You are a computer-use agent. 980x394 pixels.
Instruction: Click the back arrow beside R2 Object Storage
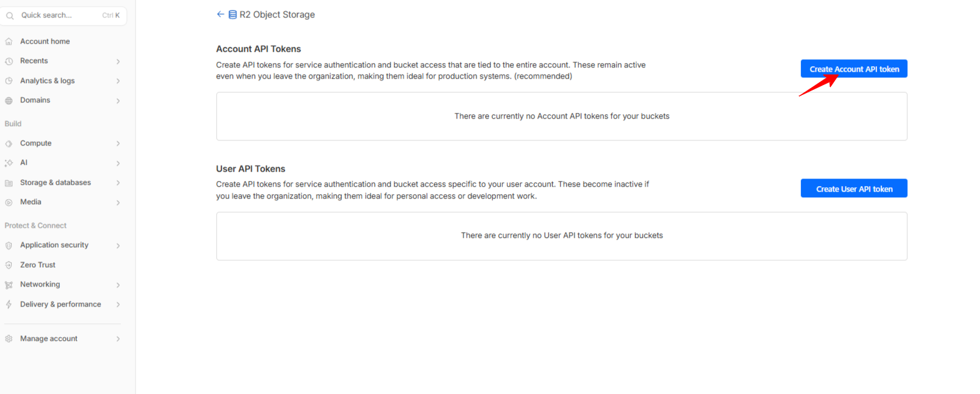[x=220, y=14]
